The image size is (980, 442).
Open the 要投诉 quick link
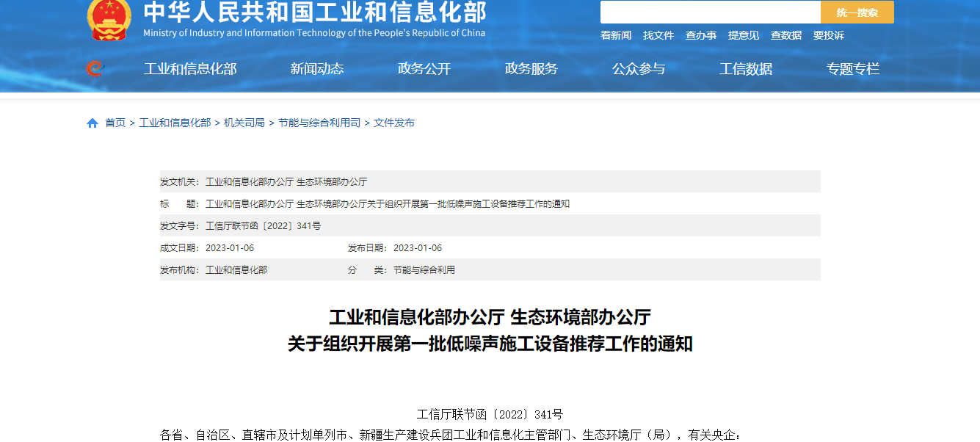829,35
